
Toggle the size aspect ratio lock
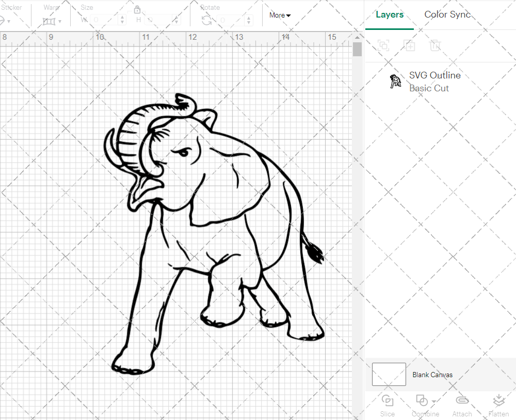(x=137, y=10)
